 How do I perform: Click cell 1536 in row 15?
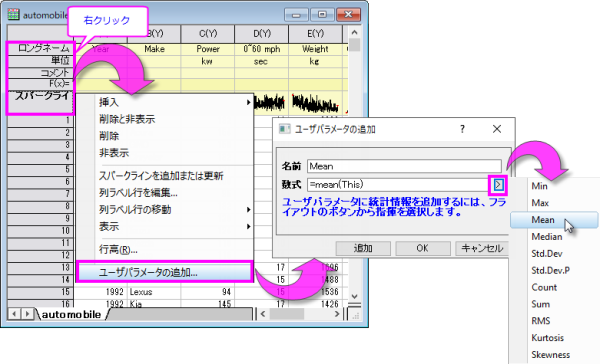pos(315,292)
